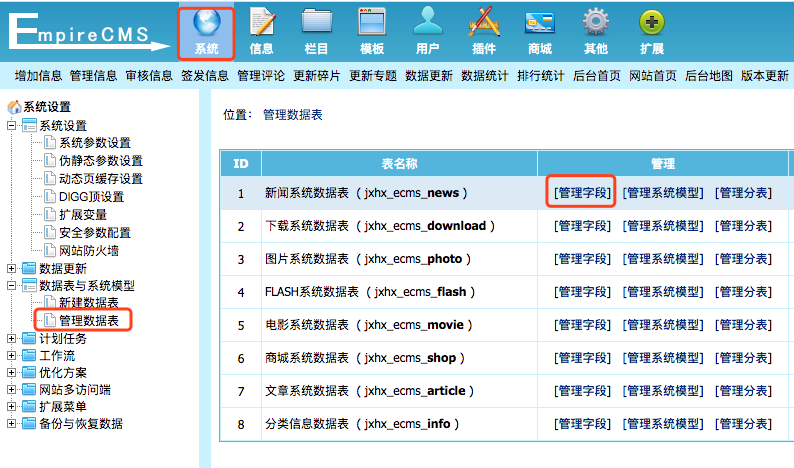Open the 栏目 folder icon

pyautogui.click(x=317, y=24)
